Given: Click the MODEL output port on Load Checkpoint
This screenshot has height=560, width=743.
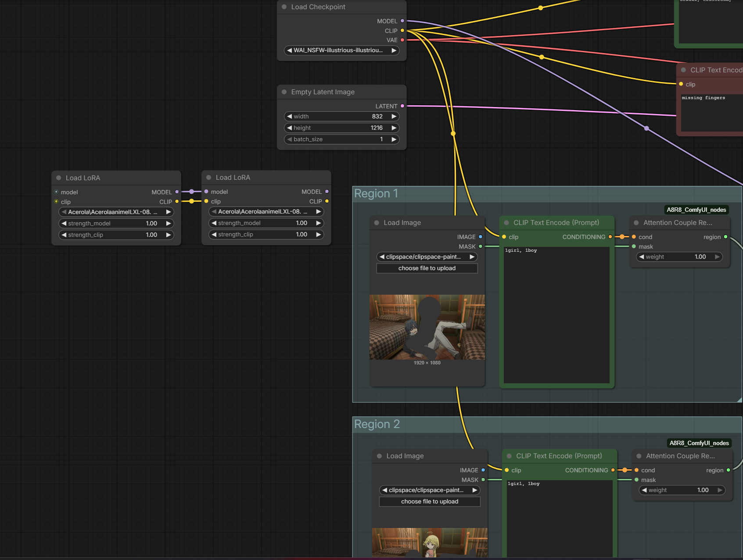Looking at the screenshot, I should tap(402, 21).
